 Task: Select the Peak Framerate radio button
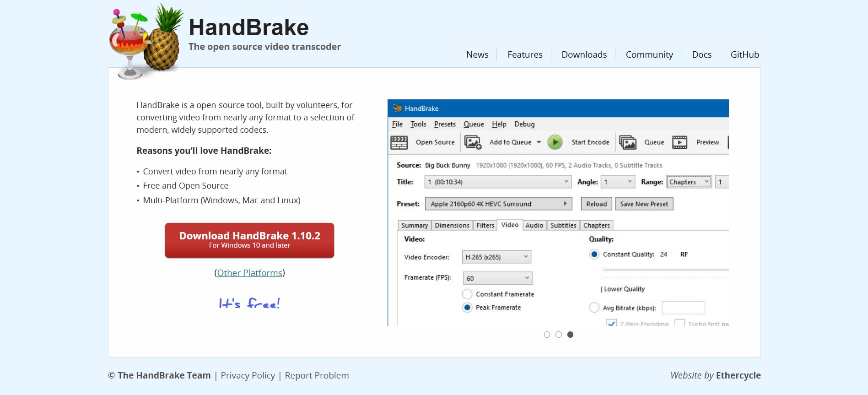pos(467,308)
